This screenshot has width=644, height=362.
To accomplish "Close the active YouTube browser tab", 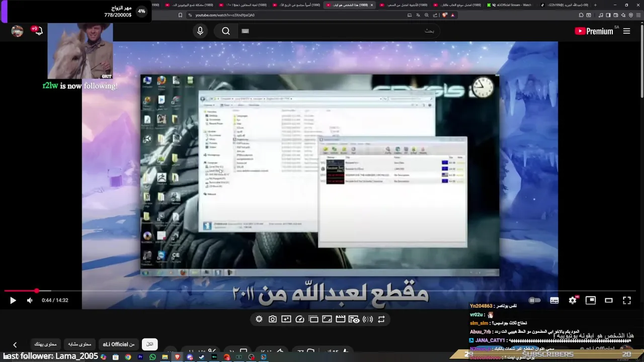I will [x=372, y=5].
